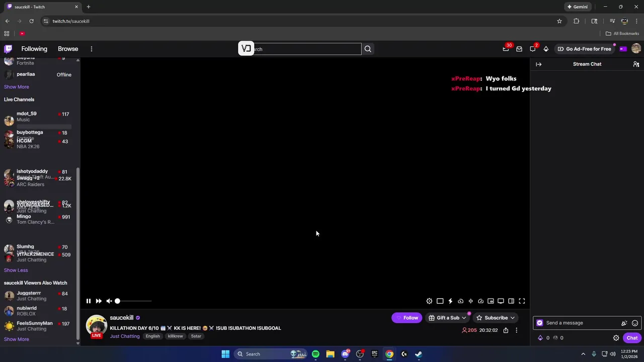Open the Bits cheer icon in chat input
Image resolution: width=644 pixels, height=362 pixels.
(x=624, y=323)
